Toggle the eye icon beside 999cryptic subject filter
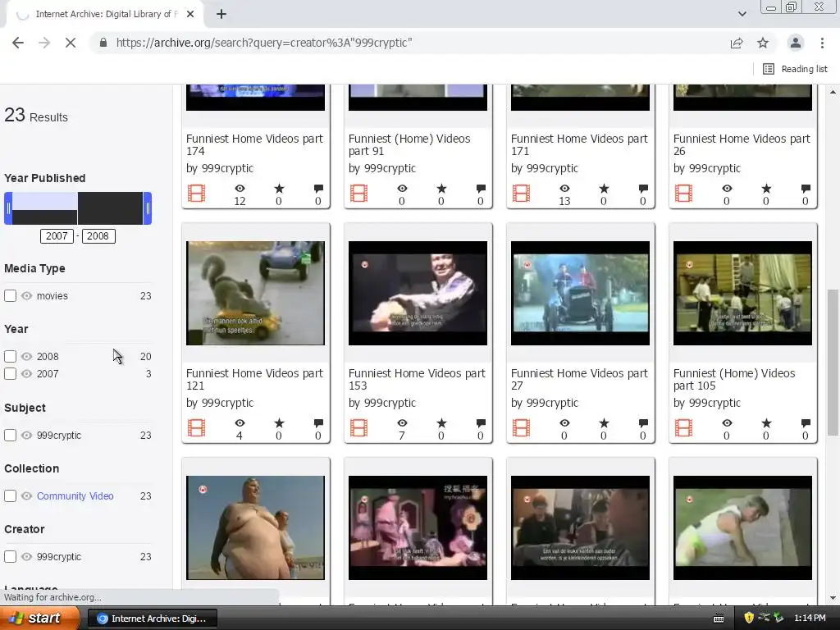Screen dimensions: 840x630 27,435
